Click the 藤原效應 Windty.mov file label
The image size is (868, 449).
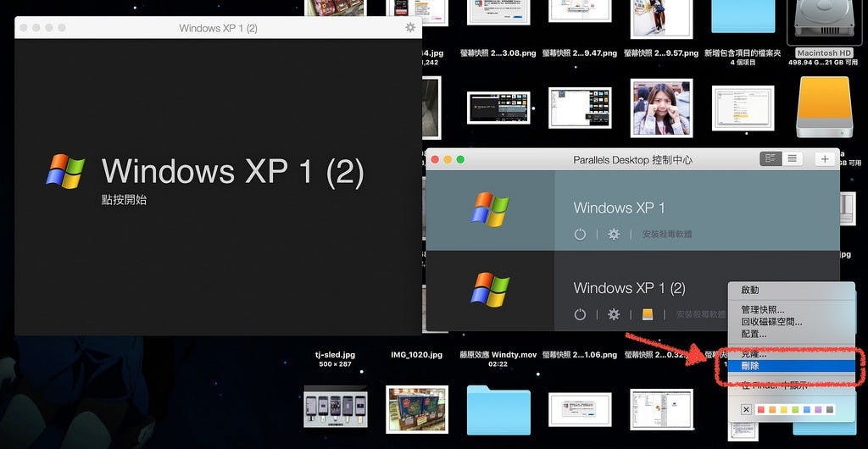498,355
